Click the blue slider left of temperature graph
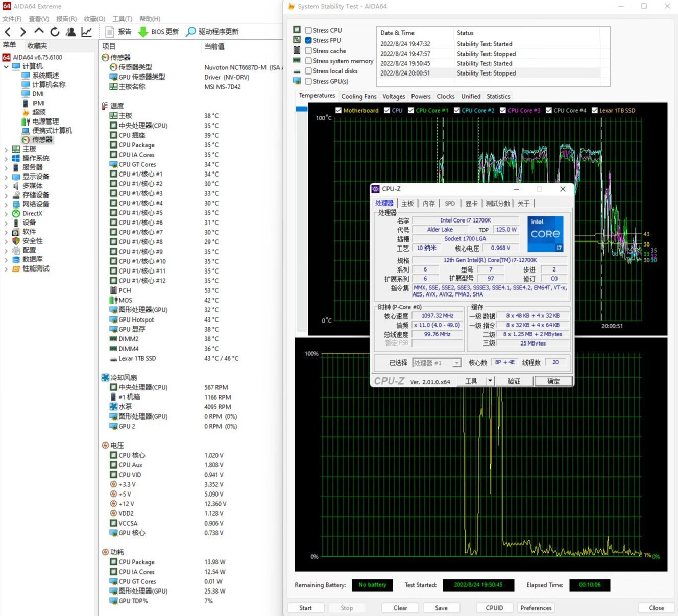Screen dimensions: 678x616 pyautogui.click(x=301, y=109)
